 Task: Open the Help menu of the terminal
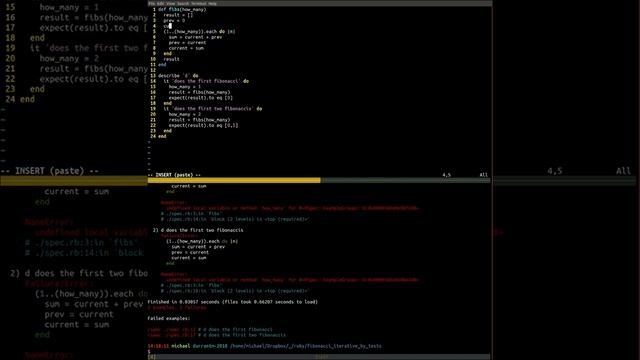tap(212, 3)
